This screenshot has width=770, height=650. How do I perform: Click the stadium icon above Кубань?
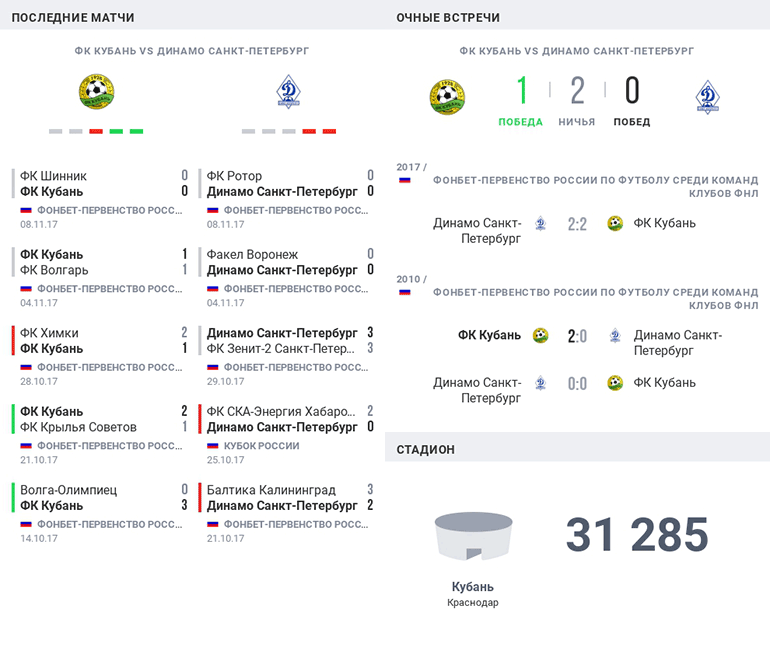pos(473,536)
